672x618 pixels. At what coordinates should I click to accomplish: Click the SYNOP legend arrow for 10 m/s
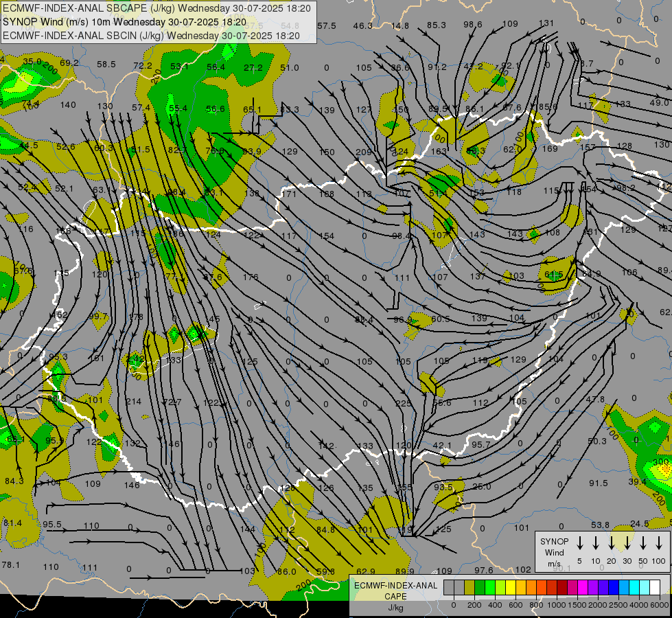[595, 542]
